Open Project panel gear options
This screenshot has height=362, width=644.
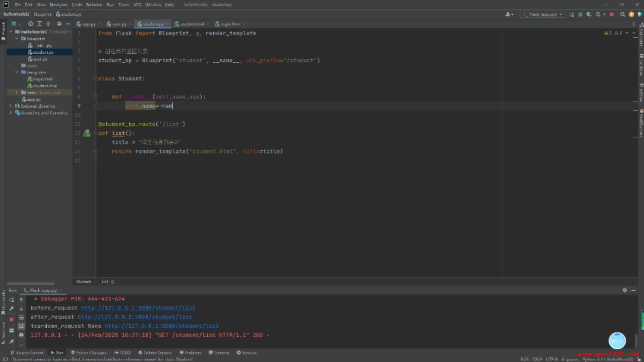pos(59,24)
